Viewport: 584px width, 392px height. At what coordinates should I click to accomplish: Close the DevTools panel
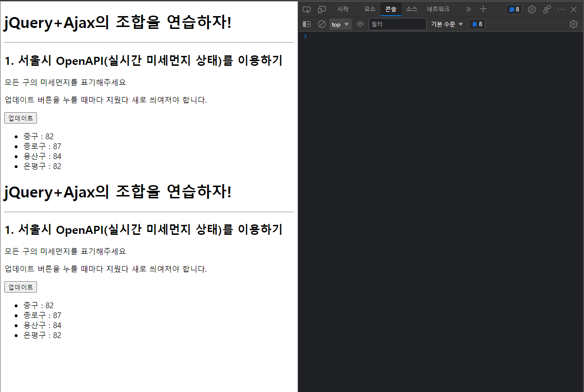573,9
